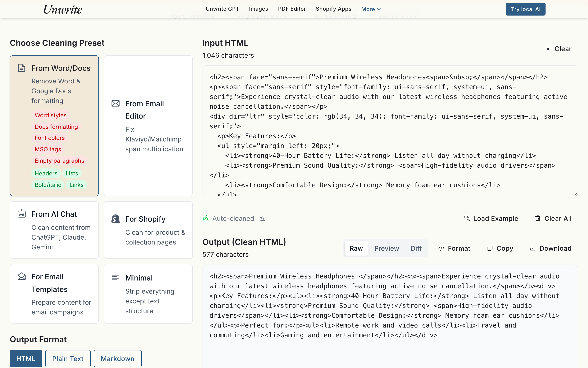Click the Format button
Viewport: 588px width, 368px height.
(x=454, y=248)
